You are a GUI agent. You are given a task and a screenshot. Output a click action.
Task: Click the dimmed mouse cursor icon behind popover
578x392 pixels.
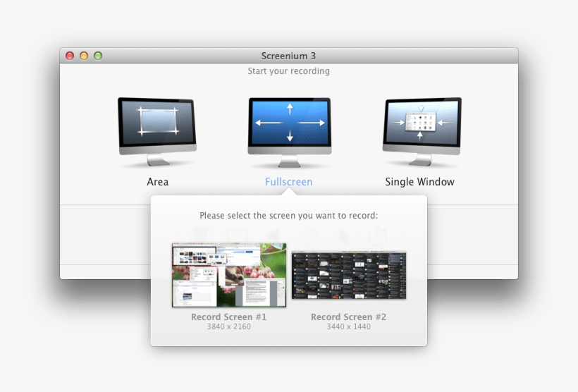tap(344, 236)
